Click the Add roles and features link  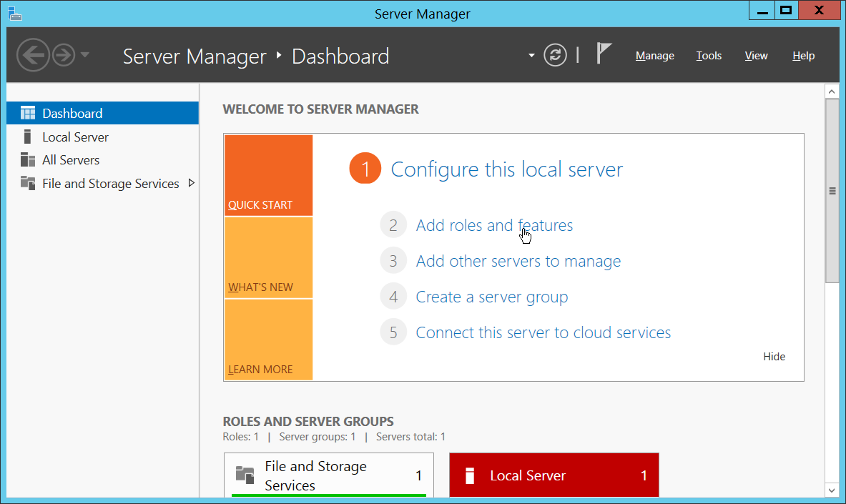tap(494, 226)
